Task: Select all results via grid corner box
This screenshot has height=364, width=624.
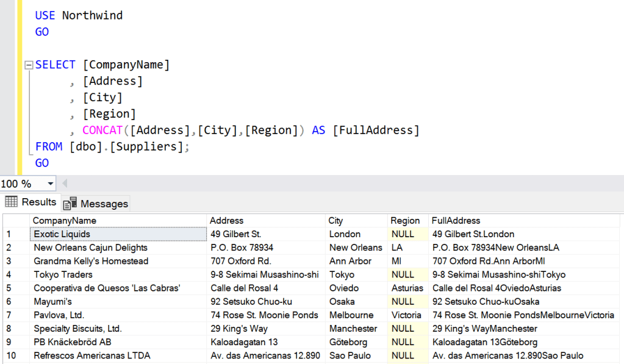Action: (15, 221)
